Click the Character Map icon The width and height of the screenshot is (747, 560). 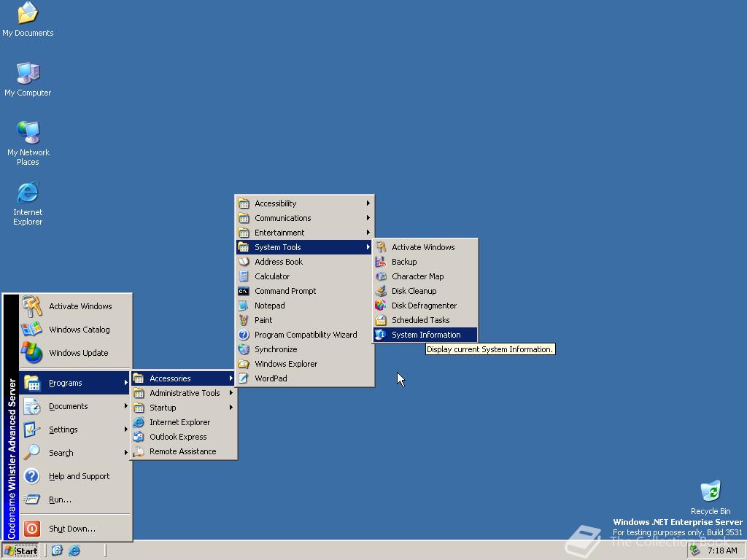[380, 276]
